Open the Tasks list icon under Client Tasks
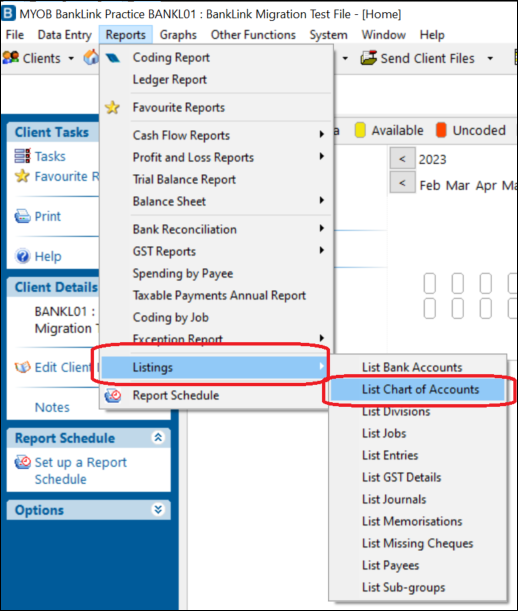The height and width of the screenshot is (611, 518). pos(22,156)
